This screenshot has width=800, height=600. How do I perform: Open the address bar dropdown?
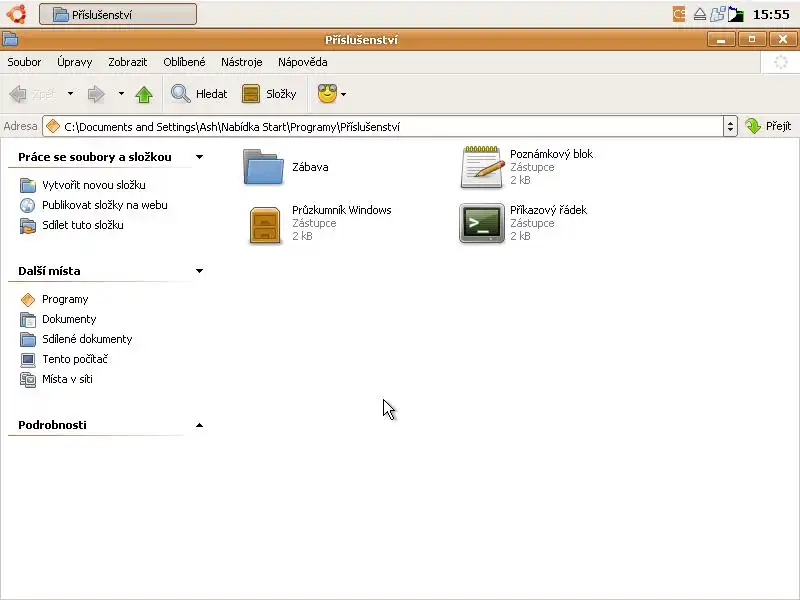730,126
